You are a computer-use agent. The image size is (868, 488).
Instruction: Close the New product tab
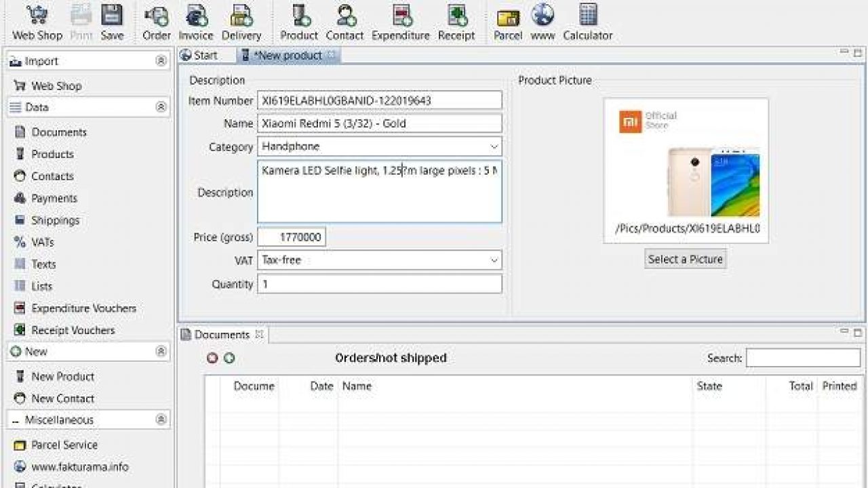pyautogui.click(x=332, y=55)
